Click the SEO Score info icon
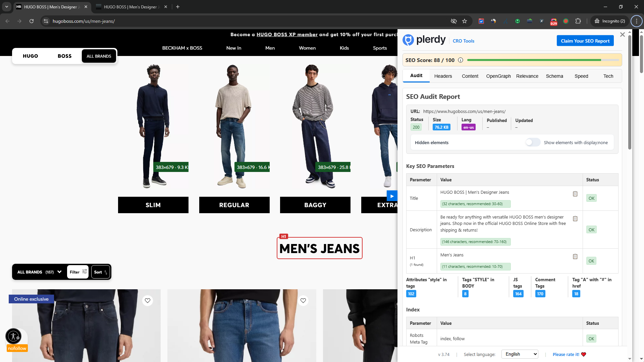 [461, 60]
